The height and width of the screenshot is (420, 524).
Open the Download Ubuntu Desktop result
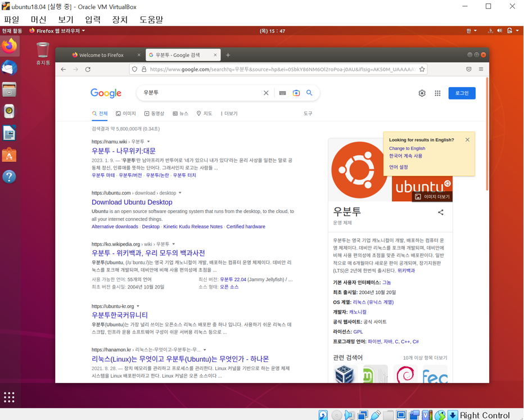pos(132,202)
